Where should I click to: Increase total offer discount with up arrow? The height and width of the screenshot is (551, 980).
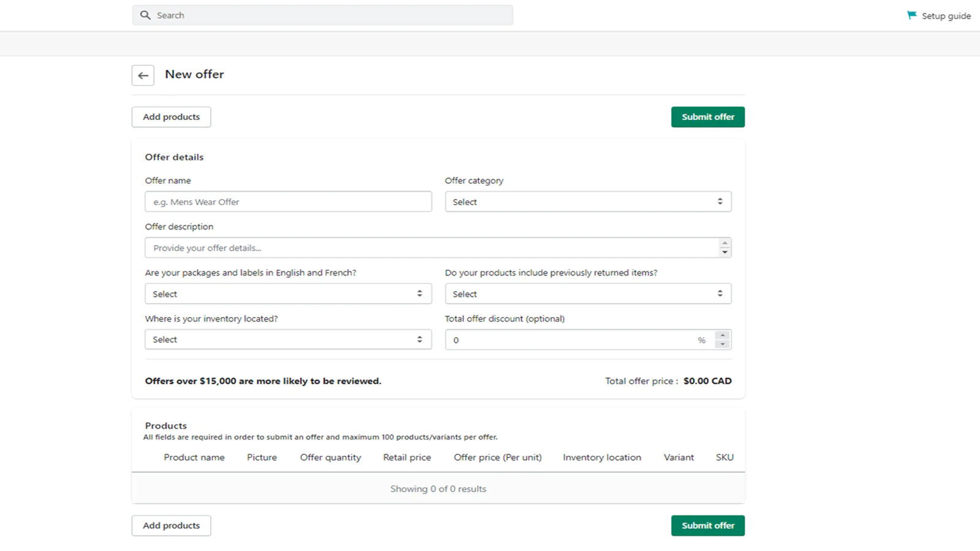pyautogui.click(x=723, y=335)
